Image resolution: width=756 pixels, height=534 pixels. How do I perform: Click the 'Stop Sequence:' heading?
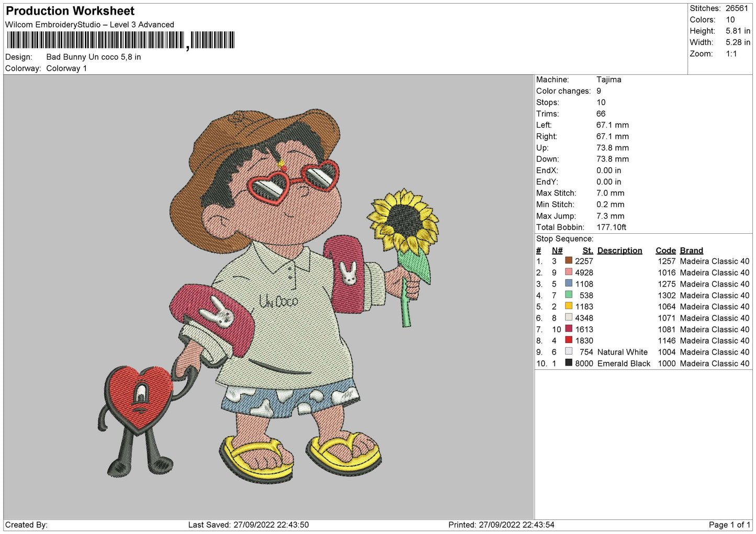(x=565, y=239)
